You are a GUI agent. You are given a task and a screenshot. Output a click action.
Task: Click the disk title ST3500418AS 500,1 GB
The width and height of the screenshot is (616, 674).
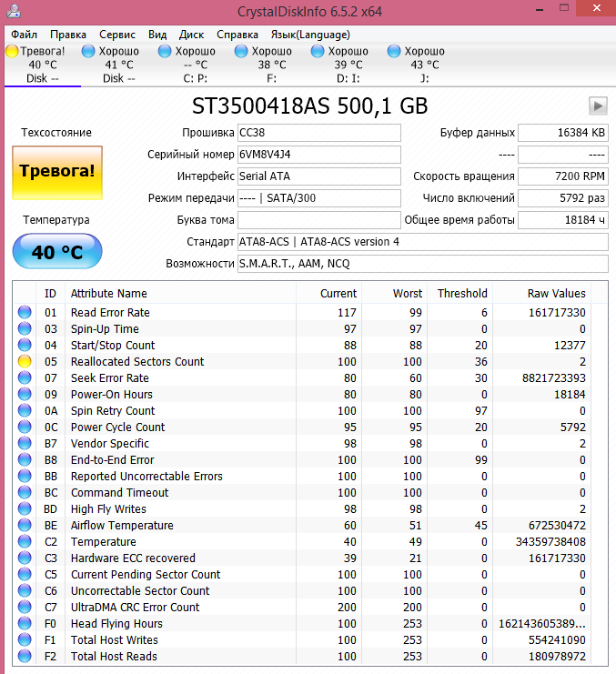(309, 106)
